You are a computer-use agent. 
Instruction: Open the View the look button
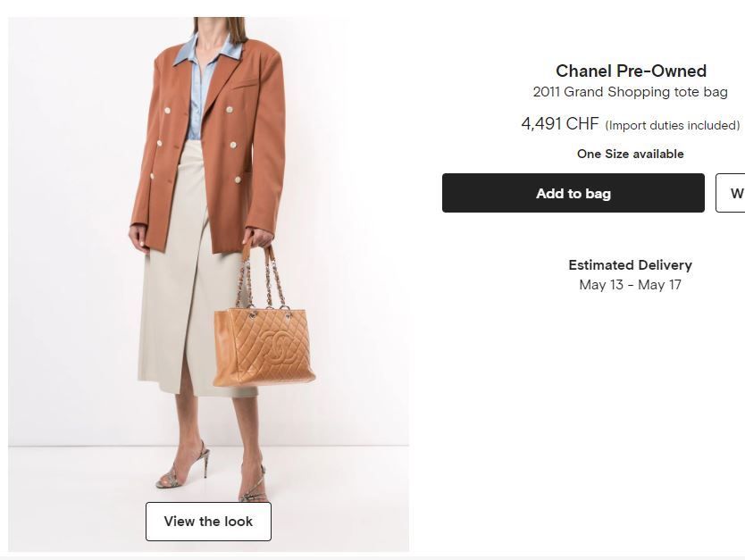[x=208, y=522]
